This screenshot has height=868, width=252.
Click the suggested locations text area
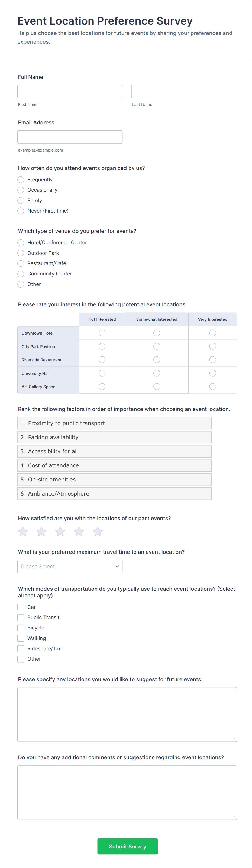[127, 714]
